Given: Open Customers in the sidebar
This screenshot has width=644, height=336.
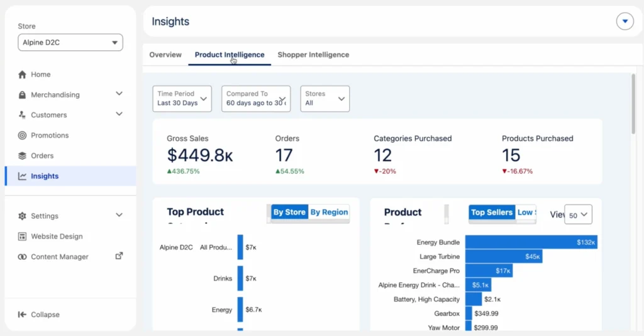Looking at the screenshot, I should pyautogui.click(x=49, y=115).
